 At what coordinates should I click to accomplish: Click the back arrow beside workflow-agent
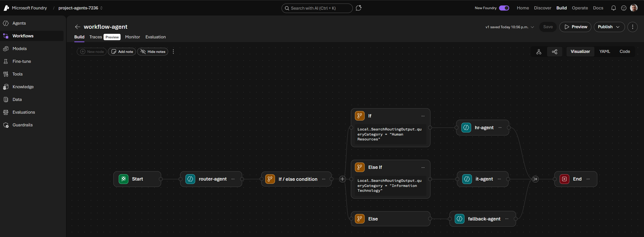(x=78, y=27)
